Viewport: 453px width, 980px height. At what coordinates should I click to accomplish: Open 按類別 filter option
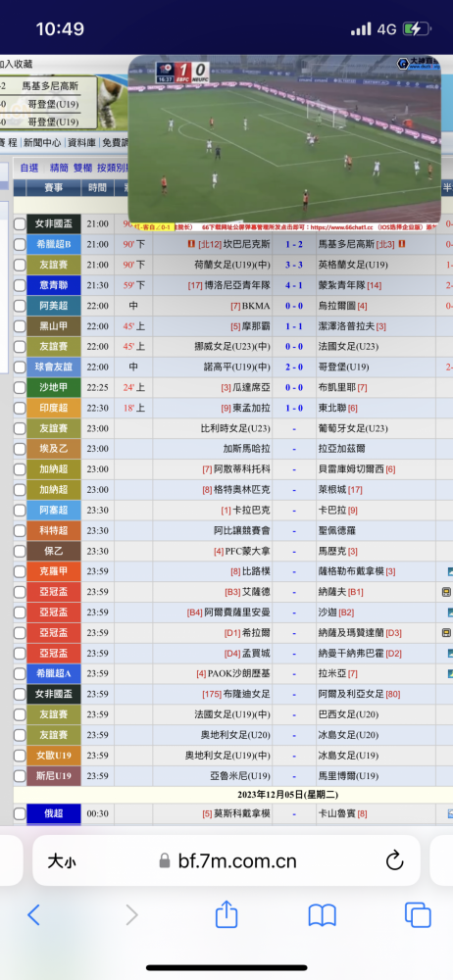tap(112, 168)
